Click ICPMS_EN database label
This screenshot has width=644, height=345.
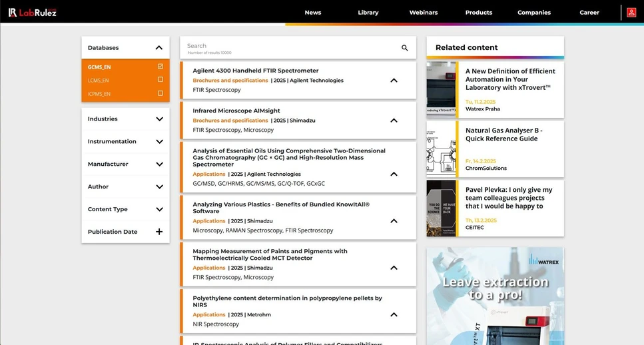[x=99, y=94]
